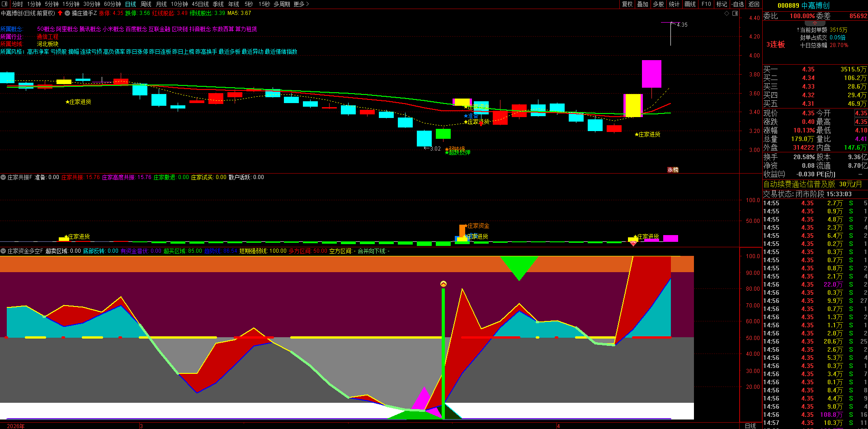
Task: Click the 画线 drawing button
Action: (690, 4)
